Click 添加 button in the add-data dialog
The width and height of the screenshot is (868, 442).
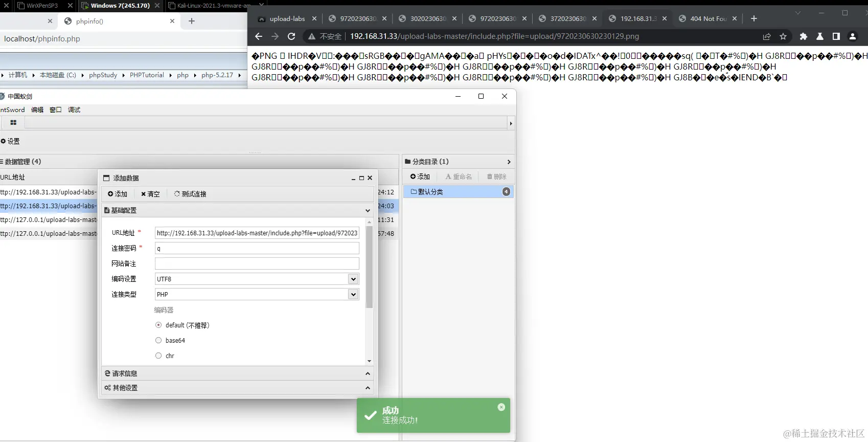pyautogui.click(x=118, y=194)
